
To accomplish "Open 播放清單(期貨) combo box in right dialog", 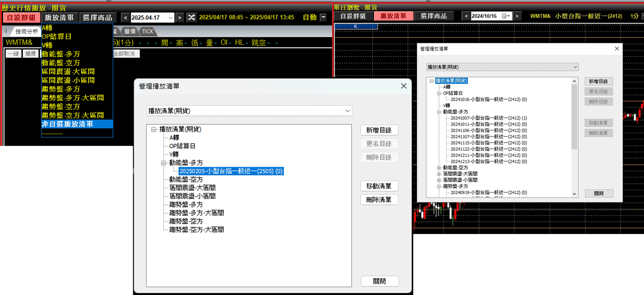I will 502,67.
